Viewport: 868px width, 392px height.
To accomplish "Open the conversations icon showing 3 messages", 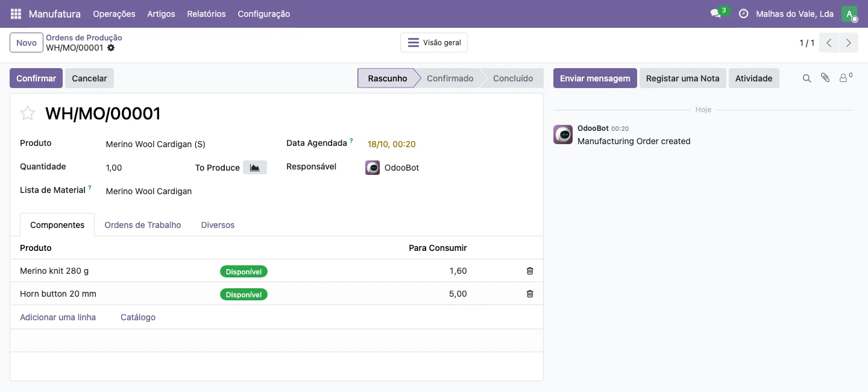I will tap(719, 13).
